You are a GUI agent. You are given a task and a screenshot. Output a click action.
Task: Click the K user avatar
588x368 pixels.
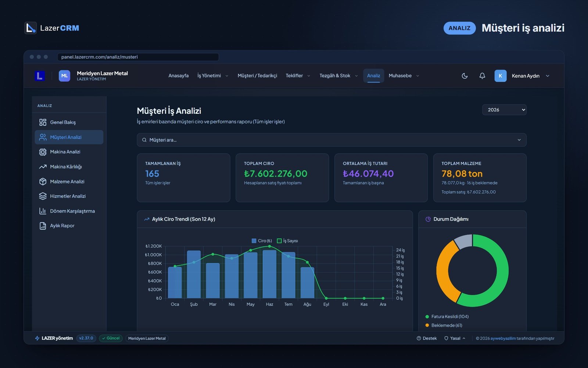click(x=500, y=76)
